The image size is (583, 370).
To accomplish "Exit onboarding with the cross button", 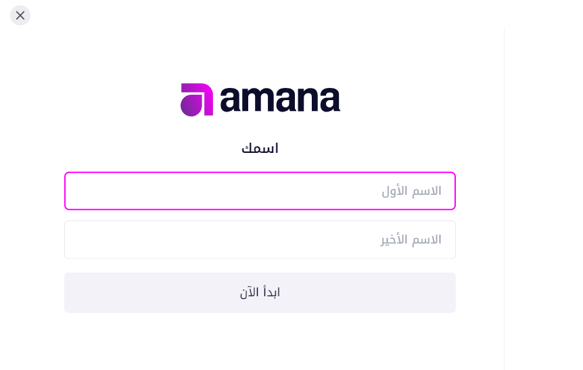I will click(x=20, y=15).
